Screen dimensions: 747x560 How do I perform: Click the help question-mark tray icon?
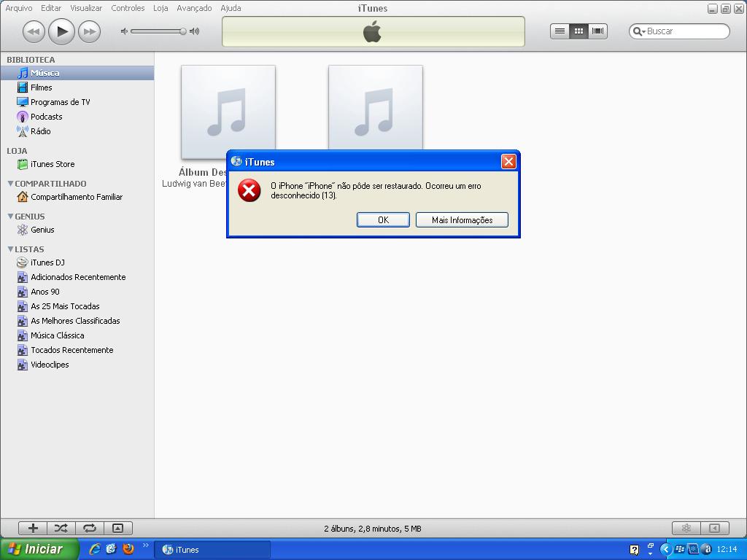point(634,550)
